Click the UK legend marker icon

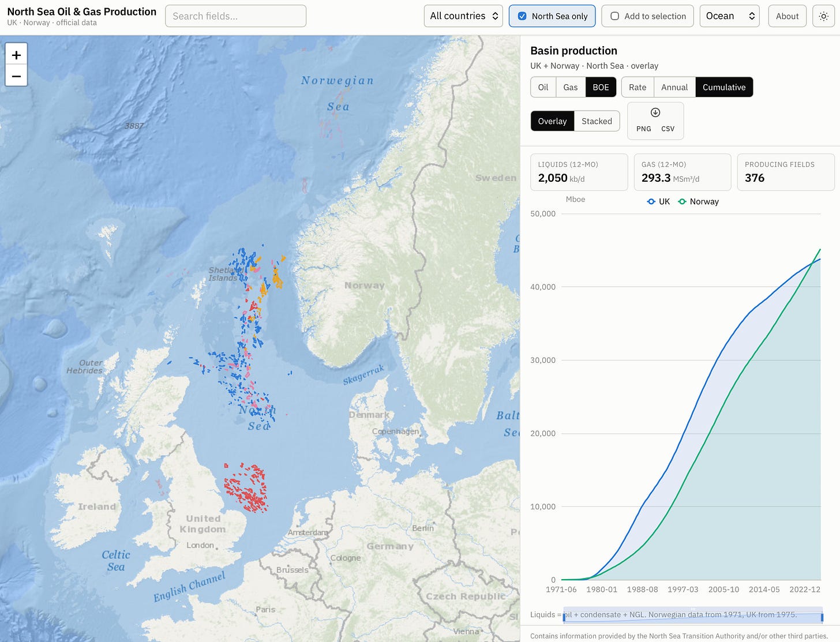point(651,201)
